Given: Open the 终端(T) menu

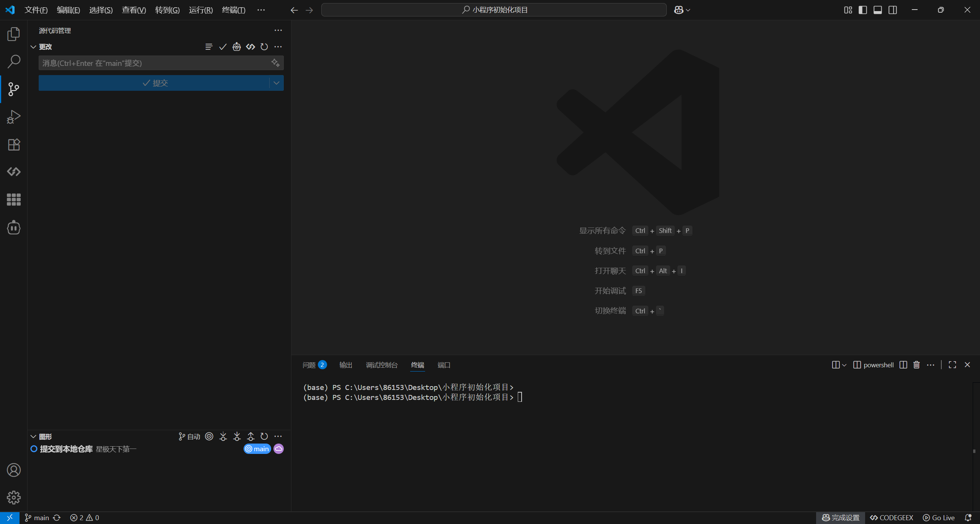Looking at the screenshot, I should [234, 10].
